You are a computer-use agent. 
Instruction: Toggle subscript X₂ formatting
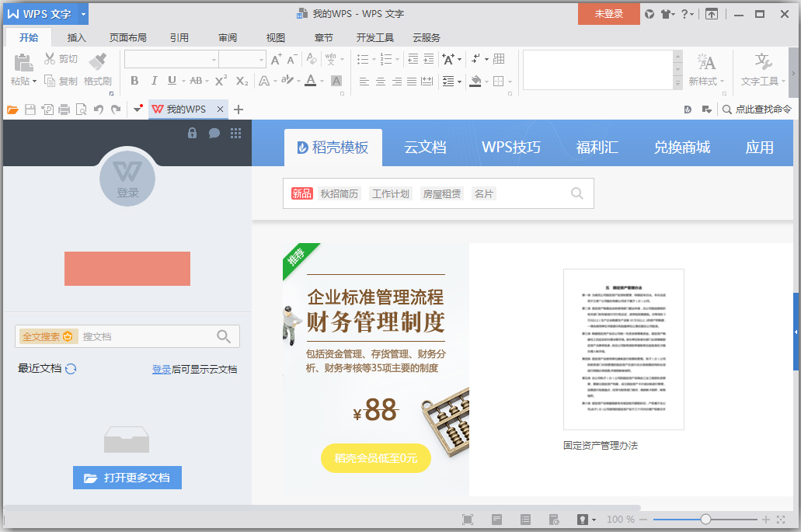[242, 81]
